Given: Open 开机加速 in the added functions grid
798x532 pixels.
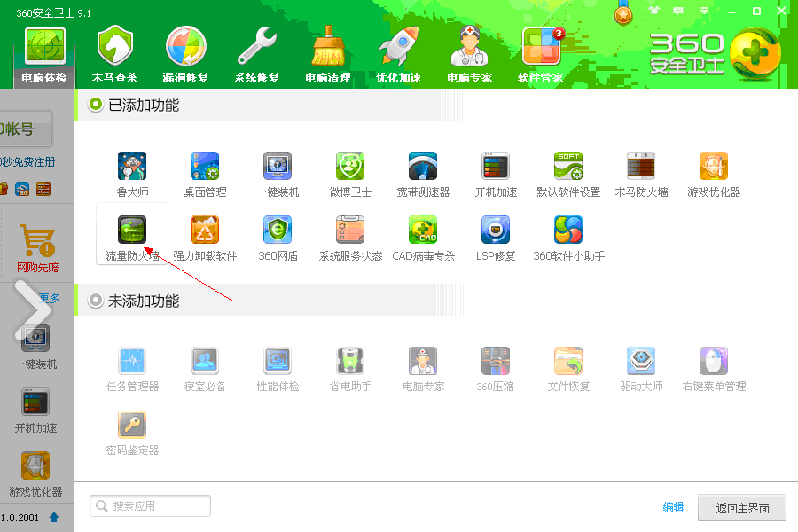Looking at the screenshot, I should pyautogui.click(x=496, y=175).
